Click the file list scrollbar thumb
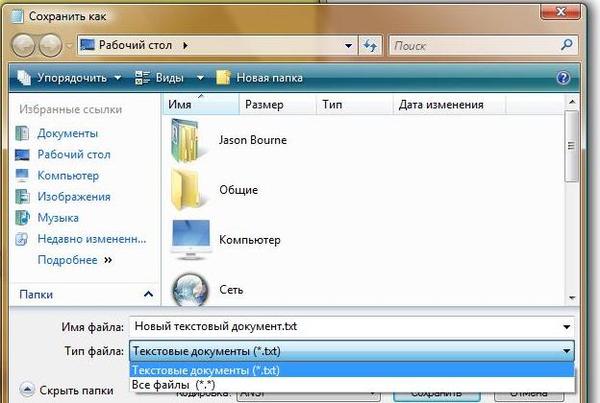Screen dimensions: 600x403 coord(571,146)
